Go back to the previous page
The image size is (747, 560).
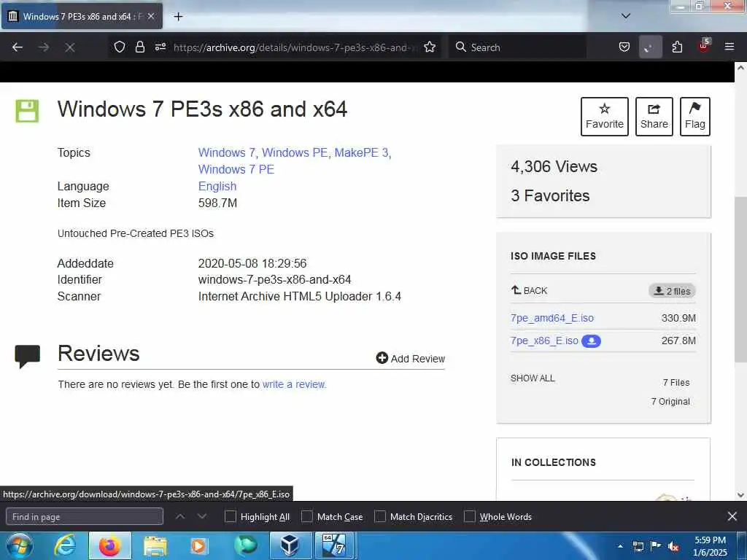18,47
